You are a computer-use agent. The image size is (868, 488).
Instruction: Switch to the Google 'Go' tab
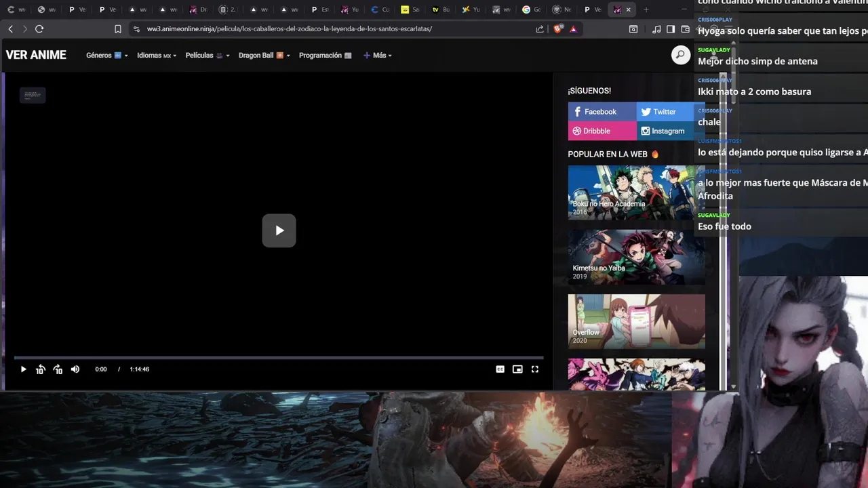532,9
